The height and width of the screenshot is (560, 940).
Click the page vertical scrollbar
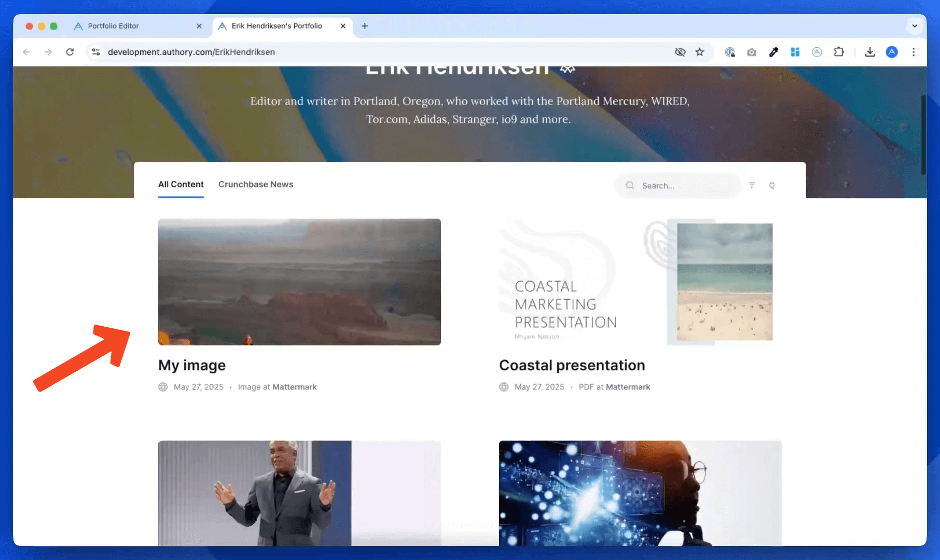point(923,135)
